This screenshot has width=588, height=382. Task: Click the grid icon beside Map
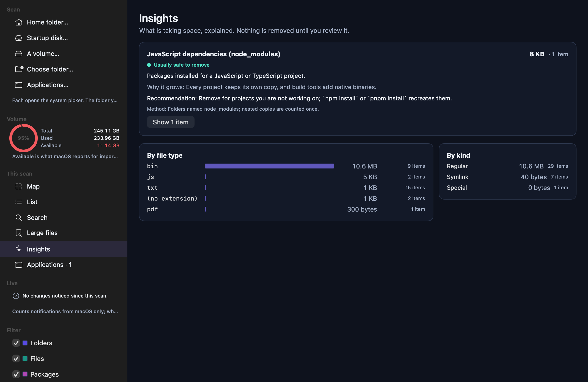pyautogui.click(x=19, y=186)
